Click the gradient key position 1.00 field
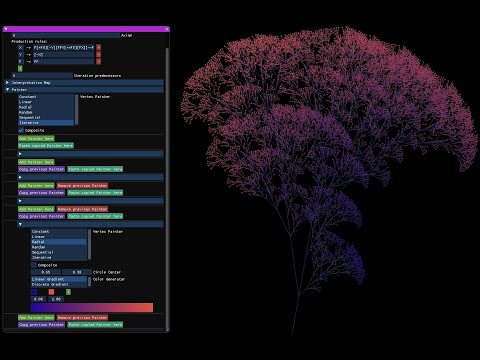The image size is (480, 360). [56, 299]
